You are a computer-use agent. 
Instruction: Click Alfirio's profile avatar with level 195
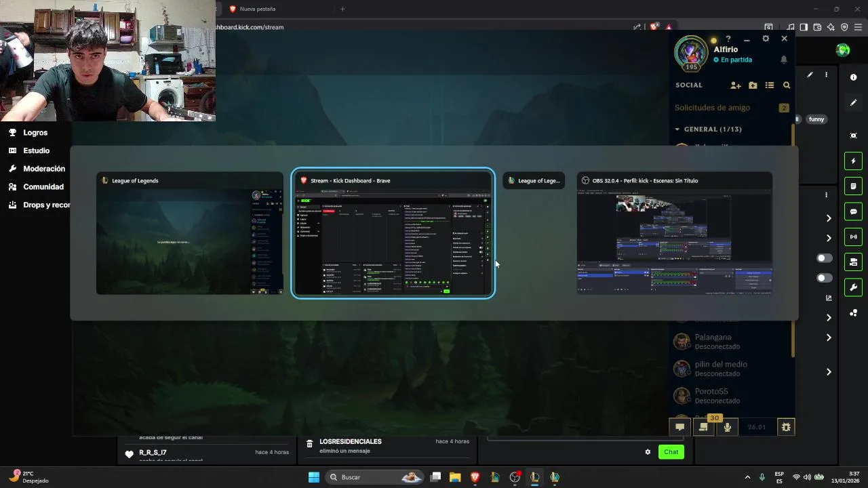click(x=692, y=53)
